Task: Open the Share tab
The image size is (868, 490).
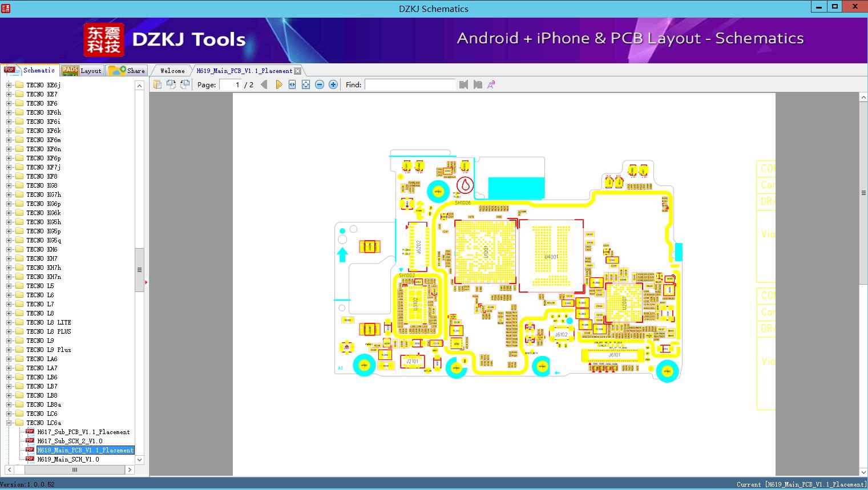Action: (x=128, y=71)
